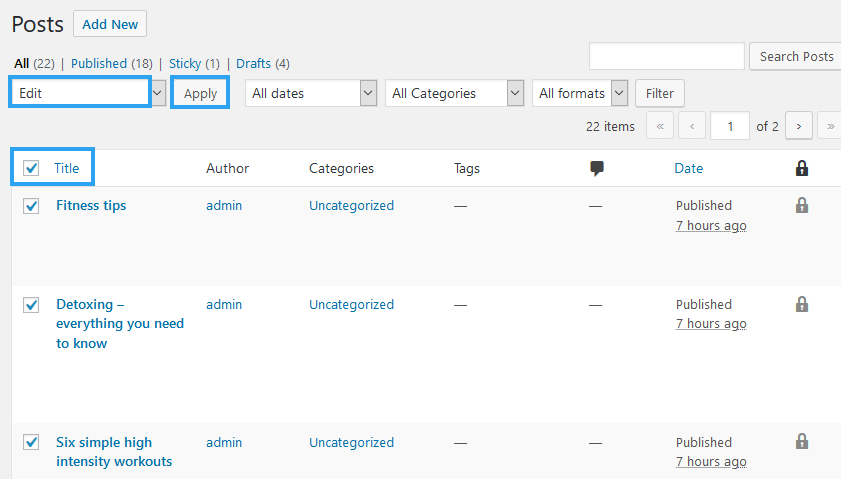Click the Add New post button

(110, 23)
